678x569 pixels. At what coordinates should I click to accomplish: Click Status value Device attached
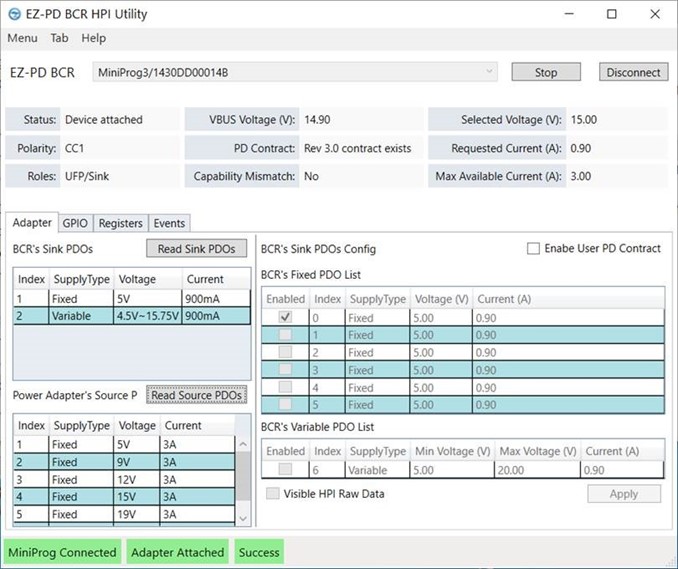point(103,120)
